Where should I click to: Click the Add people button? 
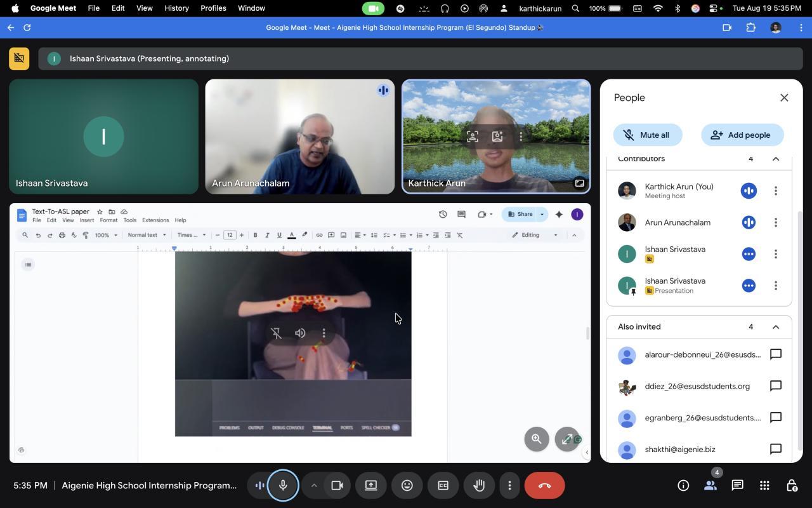[742, 135]
